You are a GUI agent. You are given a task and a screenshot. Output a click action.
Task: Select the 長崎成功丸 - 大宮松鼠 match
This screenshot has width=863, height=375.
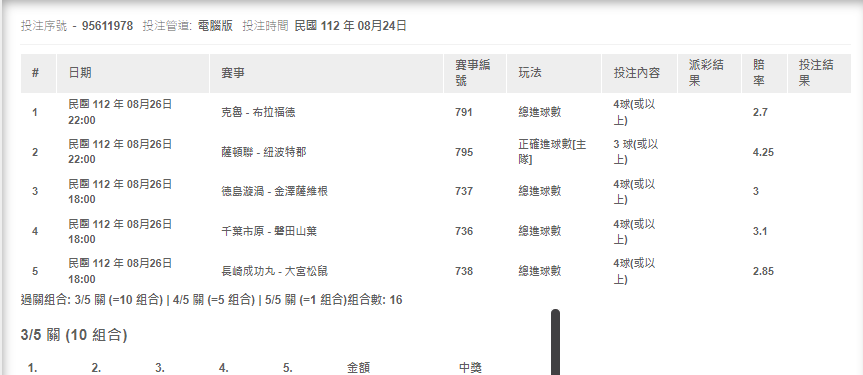(x=275, y=271)
